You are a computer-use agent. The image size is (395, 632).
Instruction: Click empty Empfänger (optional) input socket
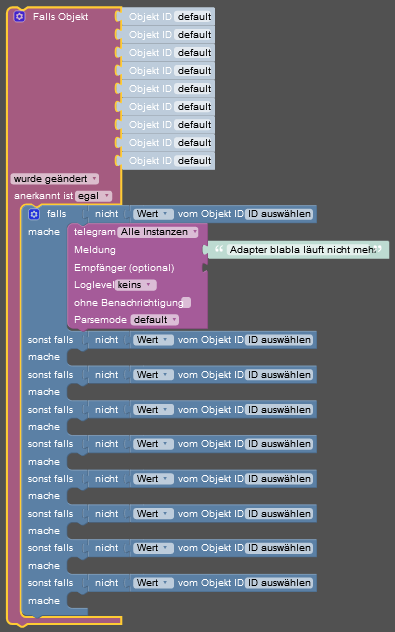(x=205, y=268)
